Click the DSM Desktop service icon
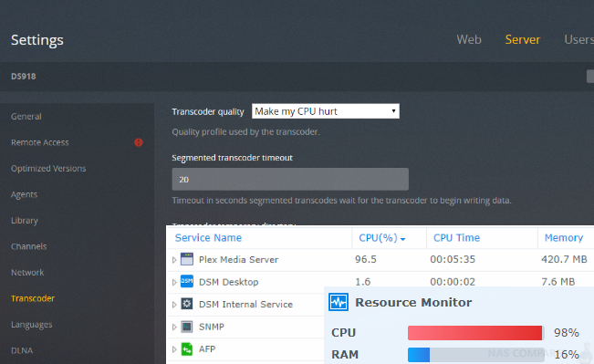Viewport: 594px width, 364px height. pos(187,281)
